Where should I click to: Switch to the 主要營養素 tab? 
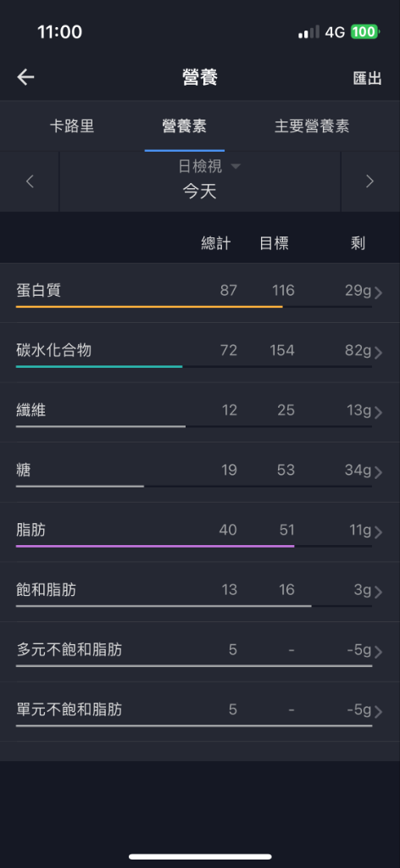click(312, 125)
